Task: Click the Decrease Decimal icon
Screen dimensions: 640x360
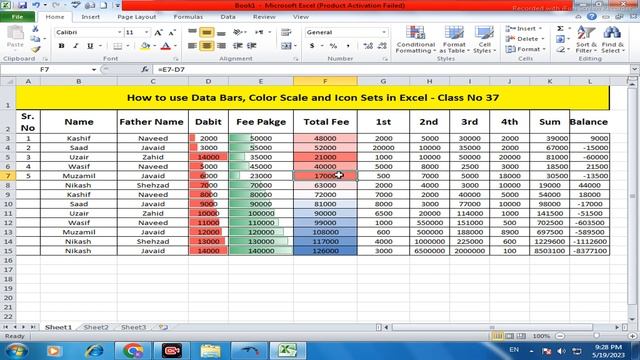Action: pos(382,46)
